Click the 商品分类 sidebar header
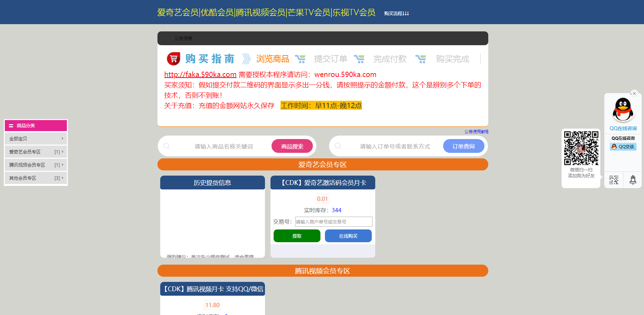 coord(36,126)
